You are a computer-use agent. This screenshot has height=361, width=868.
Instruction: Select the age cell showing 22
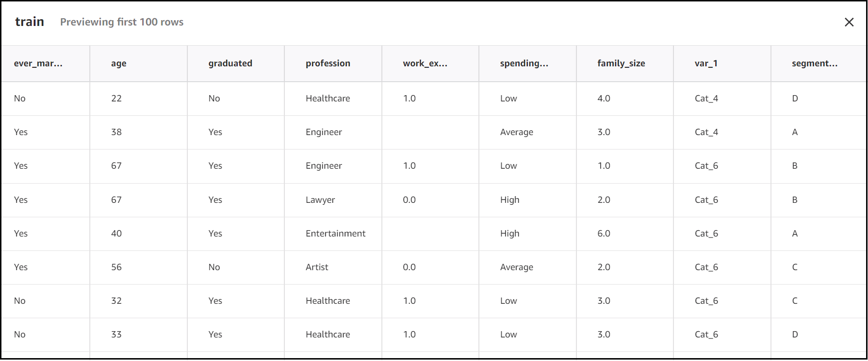[x=116, y=99]
